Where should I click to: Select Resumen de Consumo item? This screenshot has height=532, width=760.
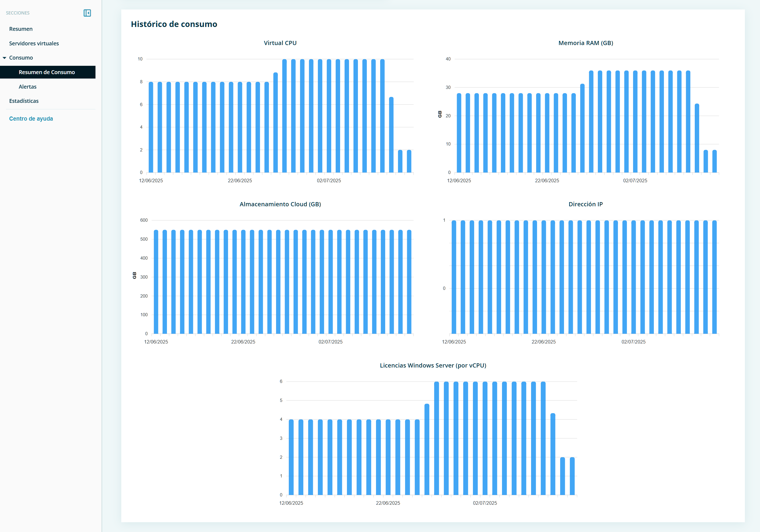tap(47, 72)
